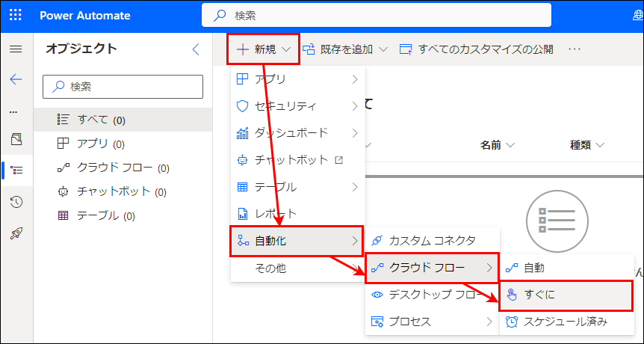The image size is (644, 344).
Task: Sort by the 種類 column header
Action: click(587, 144)
